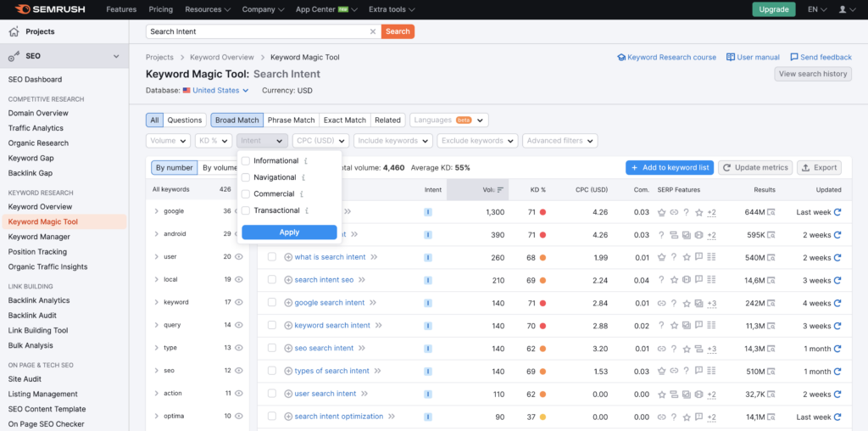Click Add to keyword list button
868x431 pixels.
point(670,167)
